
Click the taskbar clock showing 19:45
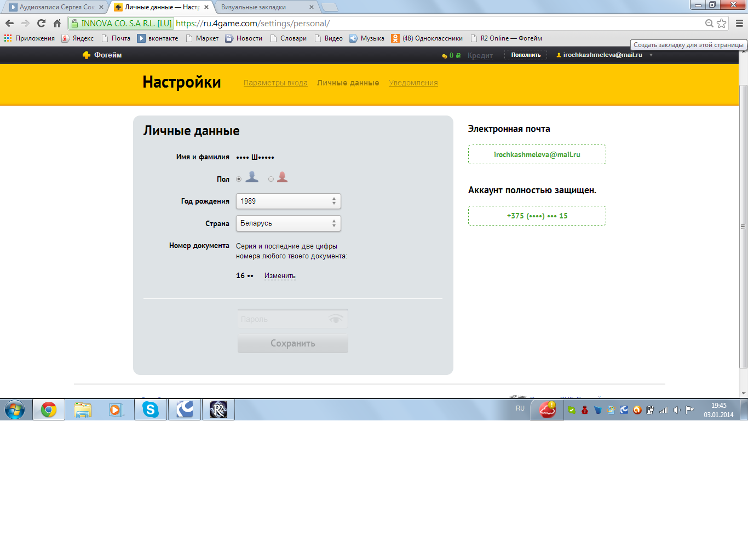tap(718, 410)
